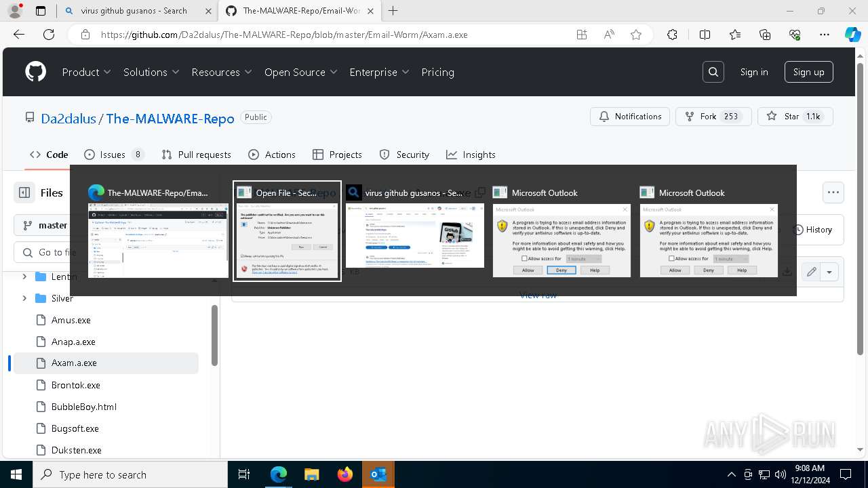Open Edge Settings and more menu
868x488 pixels.
[x=825, y=35]
